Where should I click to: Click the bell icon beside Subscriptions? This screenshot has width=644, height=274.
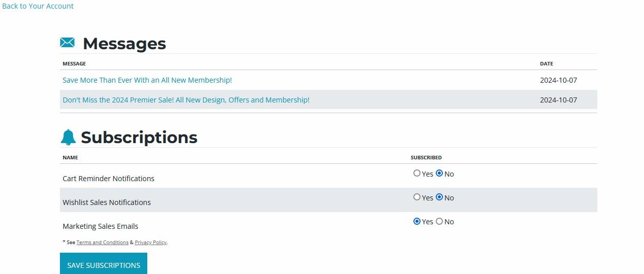click(x=68, y=137)
